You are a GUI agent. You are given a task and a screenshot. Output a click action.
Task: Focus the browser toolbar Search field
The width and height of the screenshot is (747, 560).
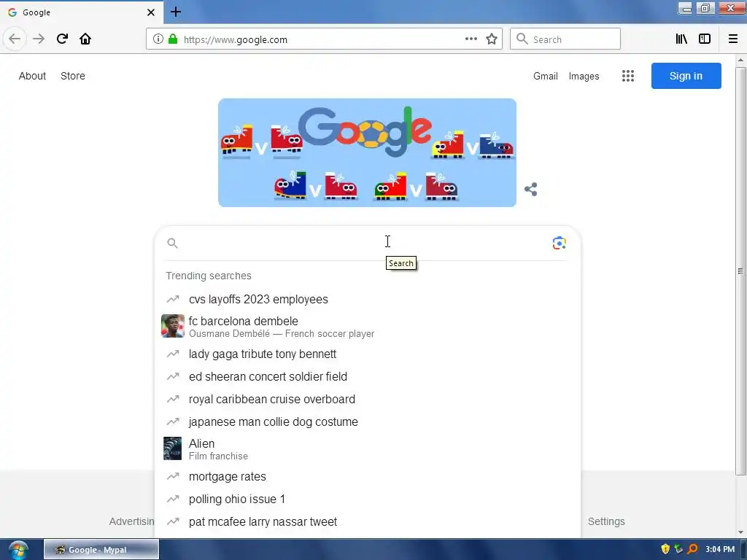click(565, 39)
